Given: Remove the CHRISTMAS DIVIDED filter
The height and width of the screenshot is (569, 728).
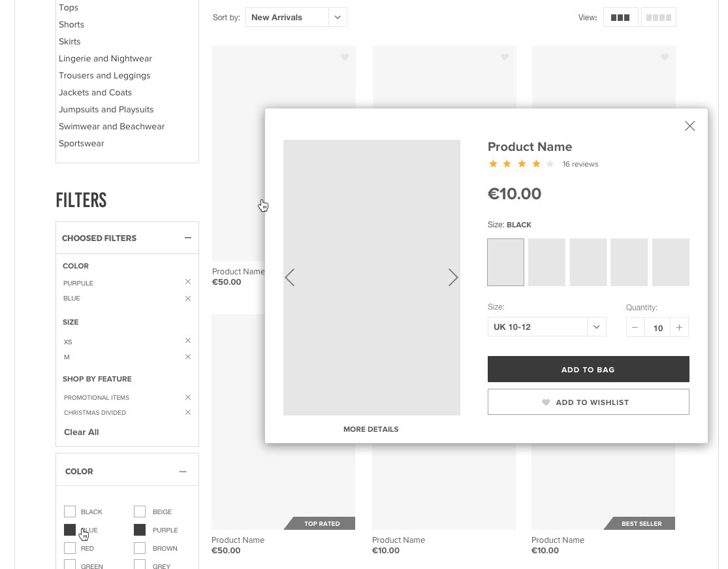Looking at the screenshot, I should pyautogui.click(x=188, y=412).
